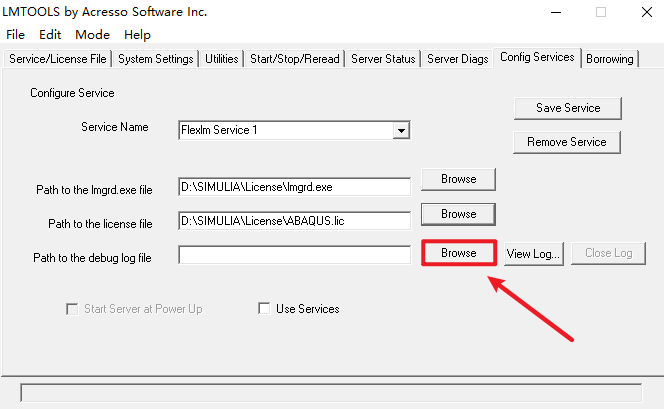Click the View Log button
Screen dimensions: 664x409
coord(534,253)
